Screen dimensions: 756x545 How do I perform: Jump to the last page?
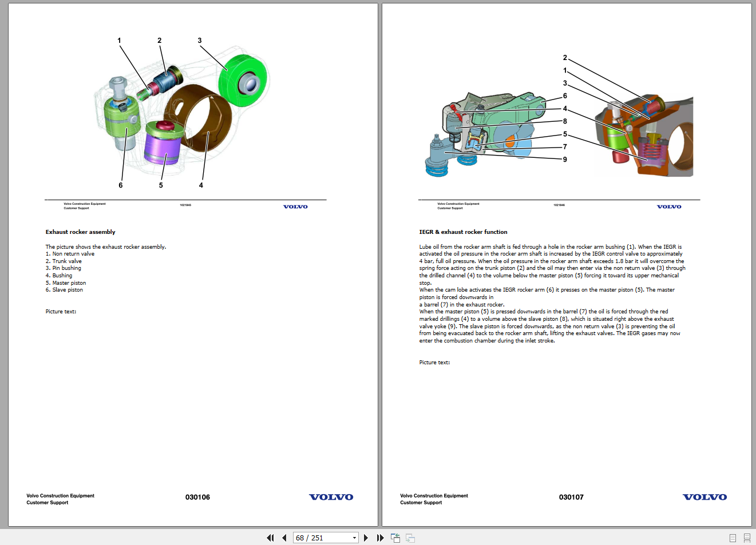click(x=380, y=538)
